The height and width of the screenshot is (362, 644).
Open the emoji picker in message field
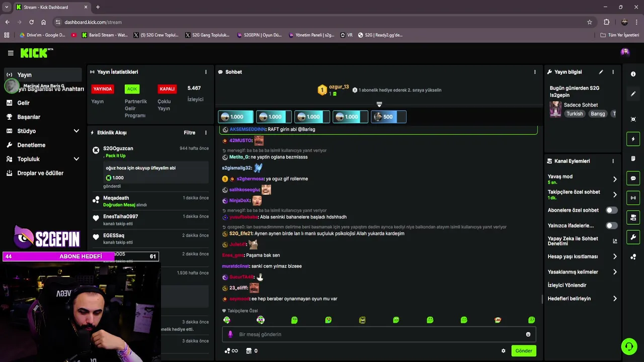[528, 334]
